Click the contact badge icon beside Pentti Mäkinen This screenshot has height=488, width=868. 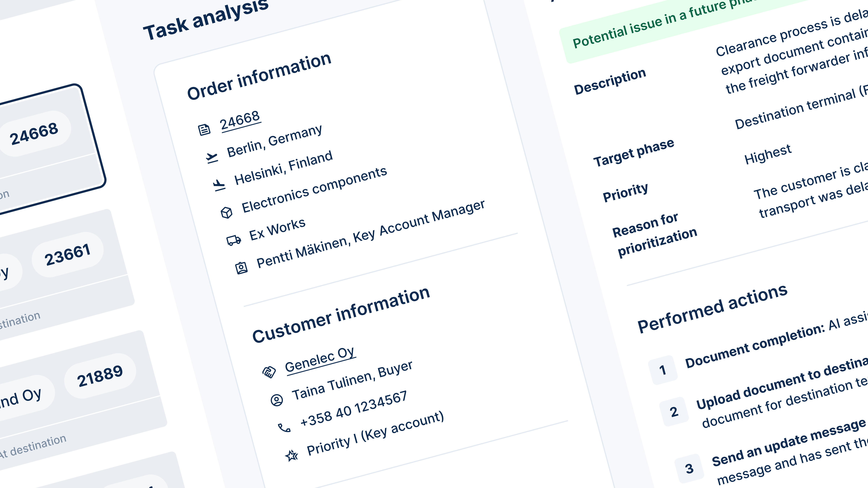241,268
